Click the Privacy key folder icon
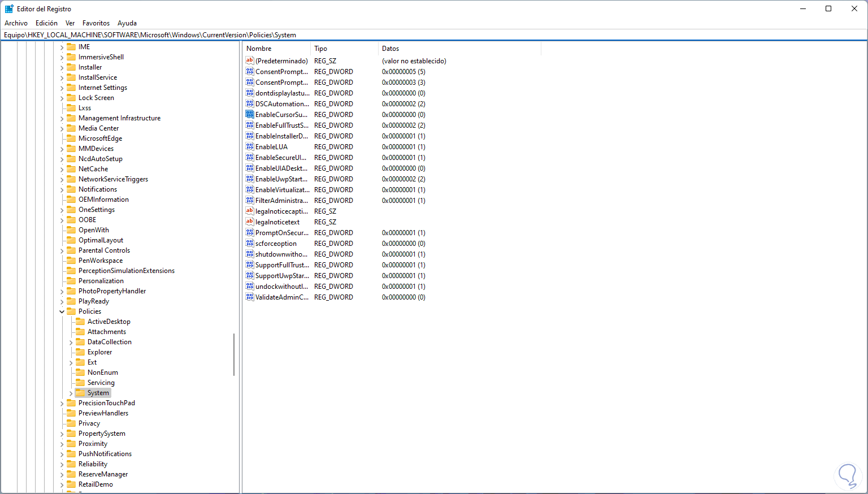 (71, 423)
